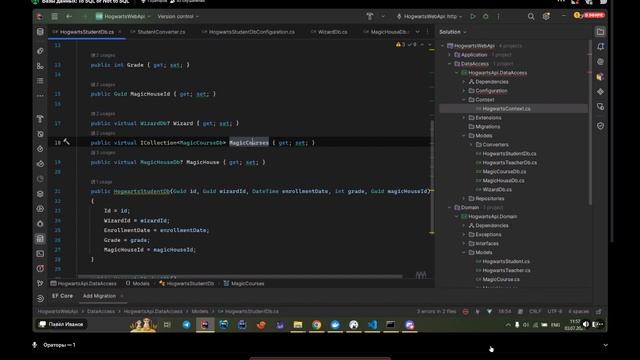Expand the Dependencies node under HogwartsApi.DataAccess
Screen dimensions: 640x360
pyautogui.click(x=464, y=82)
